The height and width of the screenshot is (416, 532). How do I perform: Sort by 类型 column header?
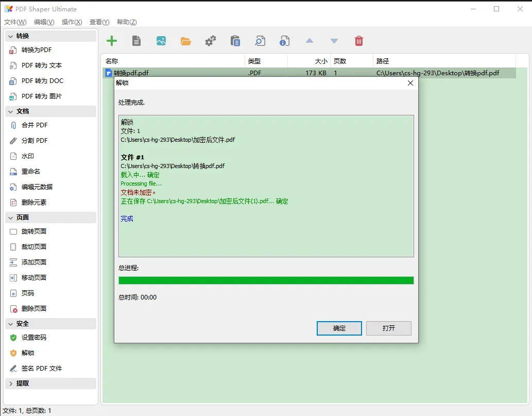tap(266, 61)
